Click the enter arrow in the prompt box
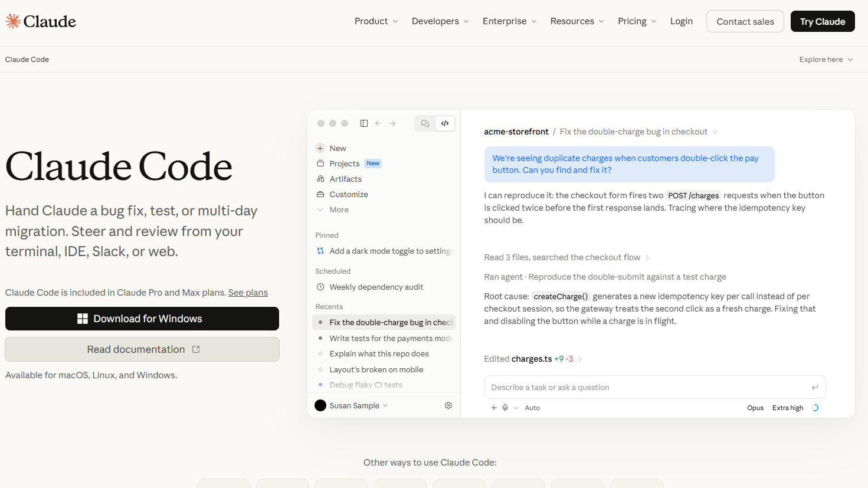This screenshot has height=488, width=868. point(815,388)
